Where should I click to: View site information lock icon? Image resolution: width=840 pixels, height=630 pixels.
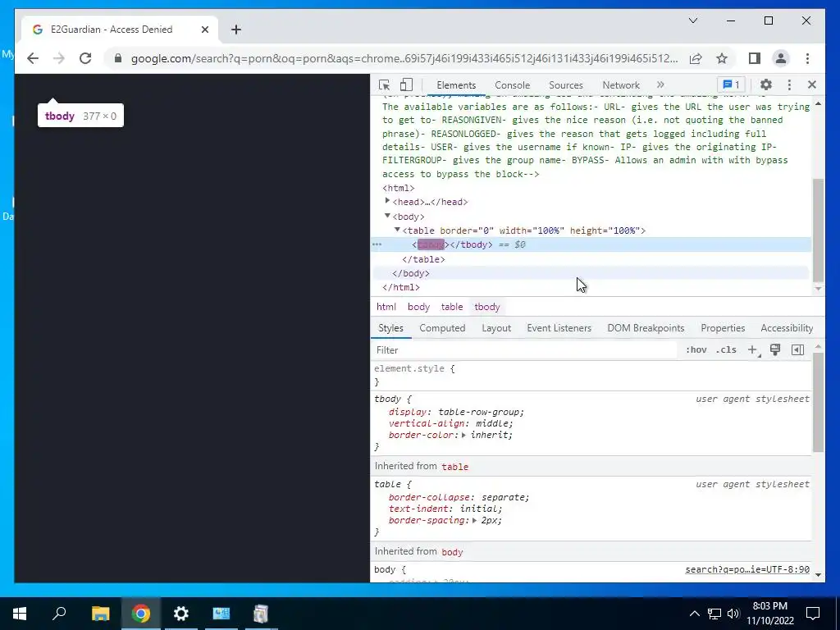pos(118,58)
